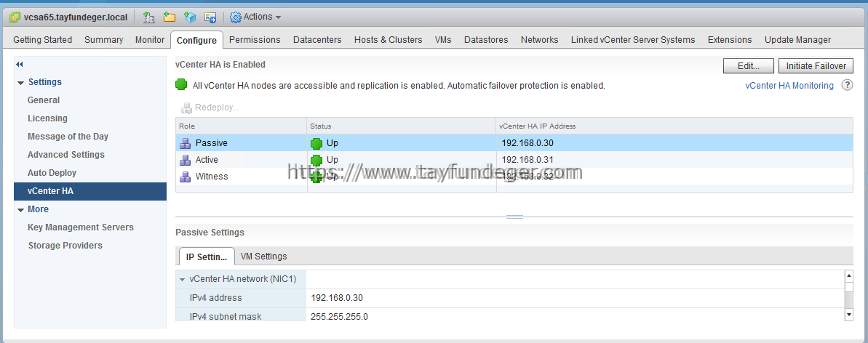Select vCenter HA in sidebar
This screenshot has width=868, height=343.
(x=90, y=191)
